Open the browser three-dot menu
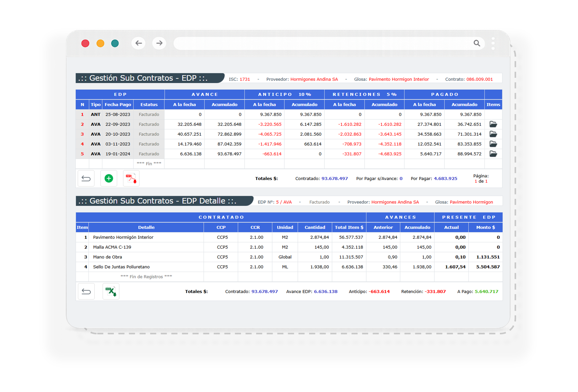Viewport: 578px width, 392px height. tap(493, 44)
